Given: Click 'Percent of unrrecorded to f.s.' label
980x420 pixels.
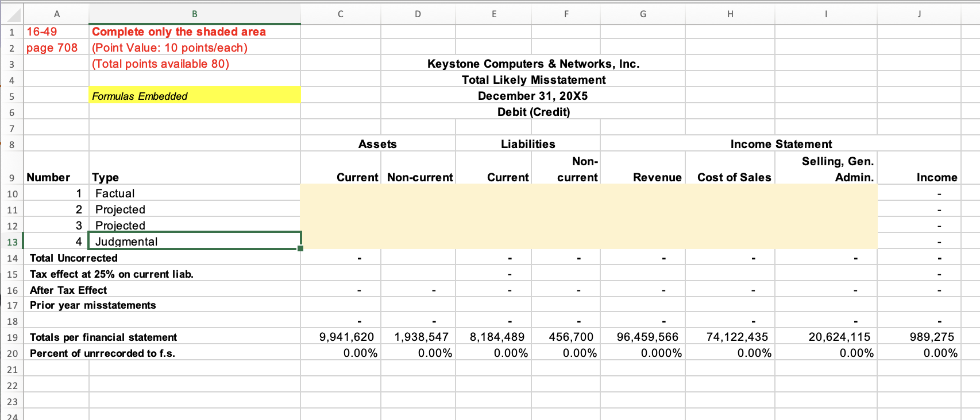Looking at the screenshot, I should [x=102, y=353].
